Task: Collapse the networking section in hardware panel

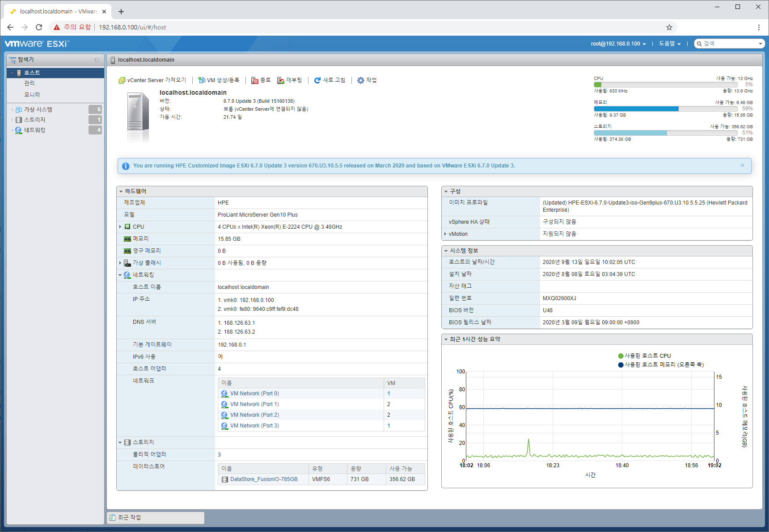Action: [120, 275]
